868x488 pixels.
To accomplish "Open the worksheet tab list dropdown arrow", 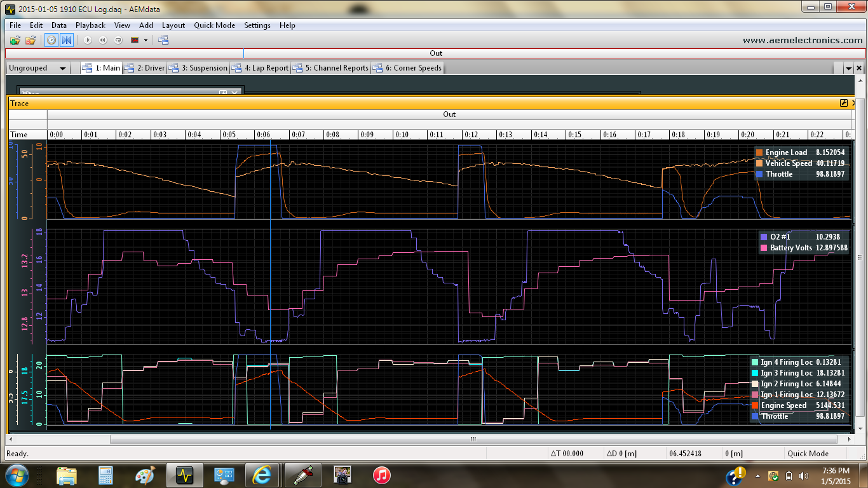I will click(848, 69).
